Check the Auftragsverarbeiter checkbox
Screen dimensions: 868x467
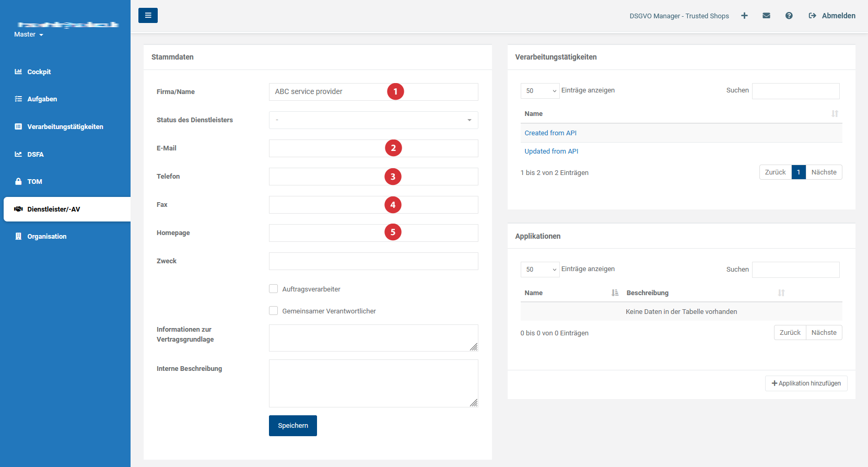click(273, 288)
